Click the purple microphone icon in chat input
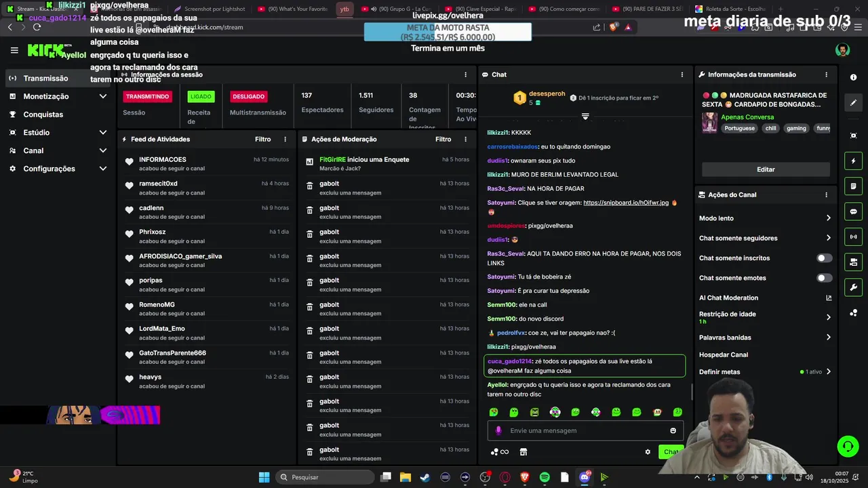 coord(498,430)
